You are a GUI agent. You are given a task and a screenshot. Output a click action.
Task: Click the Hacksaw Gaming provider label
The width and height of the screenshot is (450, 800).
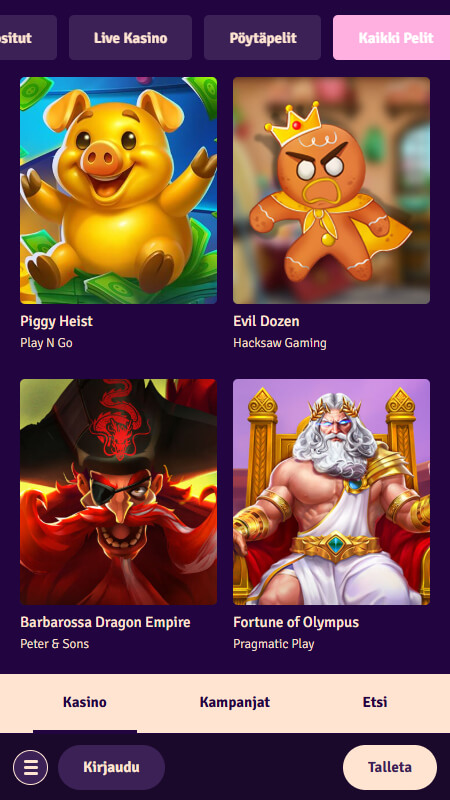[x=280, y=343]
